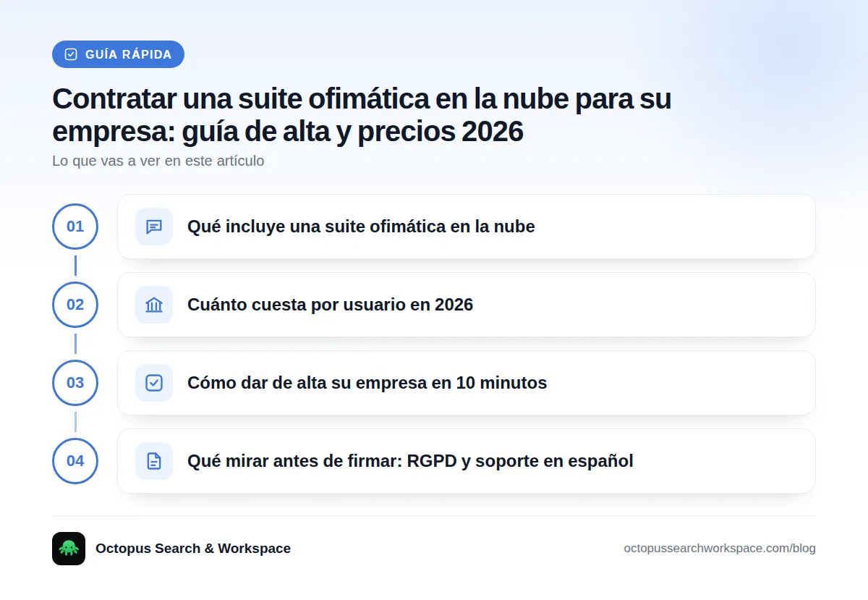
Task: Click the document icon in card 04
Action: 154,461
